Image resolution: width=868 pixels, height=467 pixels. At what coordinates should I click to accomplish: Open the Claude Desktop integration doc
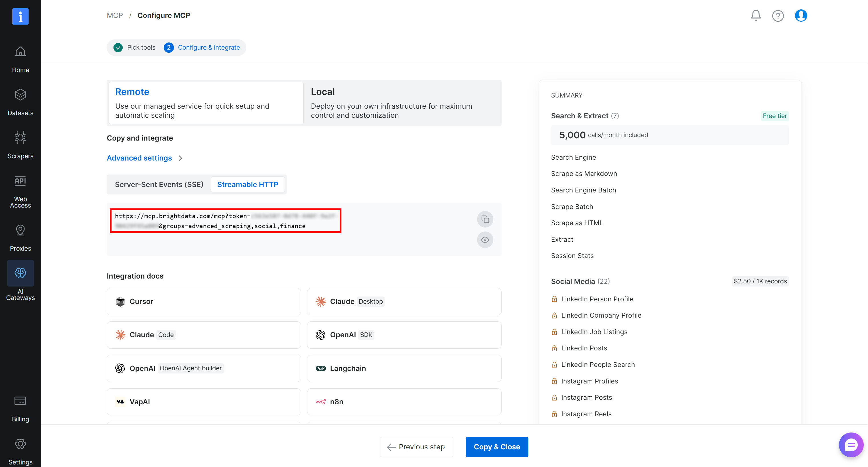coord(404,302)
